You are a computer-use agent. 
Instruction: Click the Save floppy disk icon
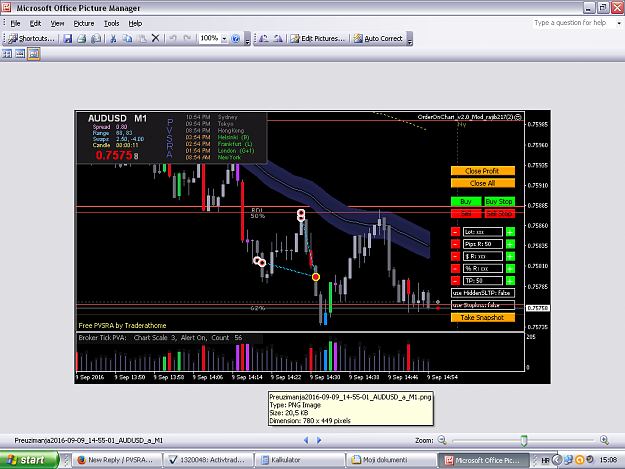(x=68, y=38)
